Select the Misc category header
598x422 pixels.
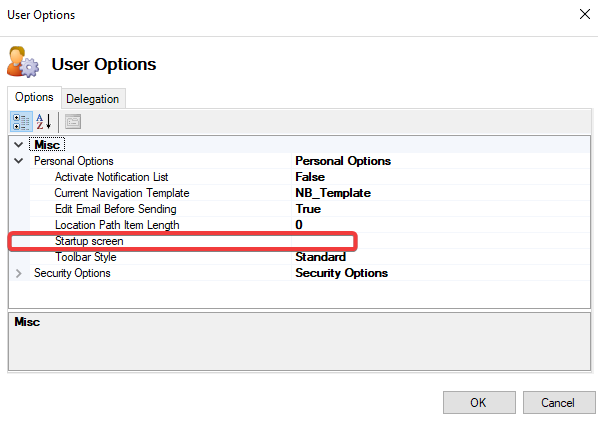pos(47,145)
